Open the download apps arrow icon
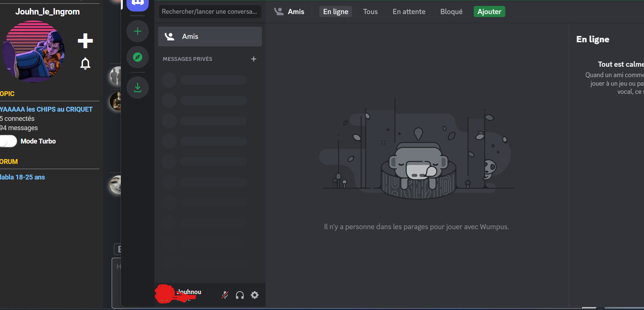 click(x=138, y=88)
